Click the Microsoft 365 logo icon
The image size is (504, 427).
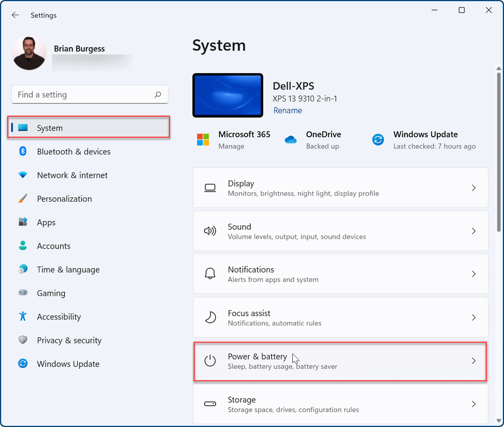203,140
